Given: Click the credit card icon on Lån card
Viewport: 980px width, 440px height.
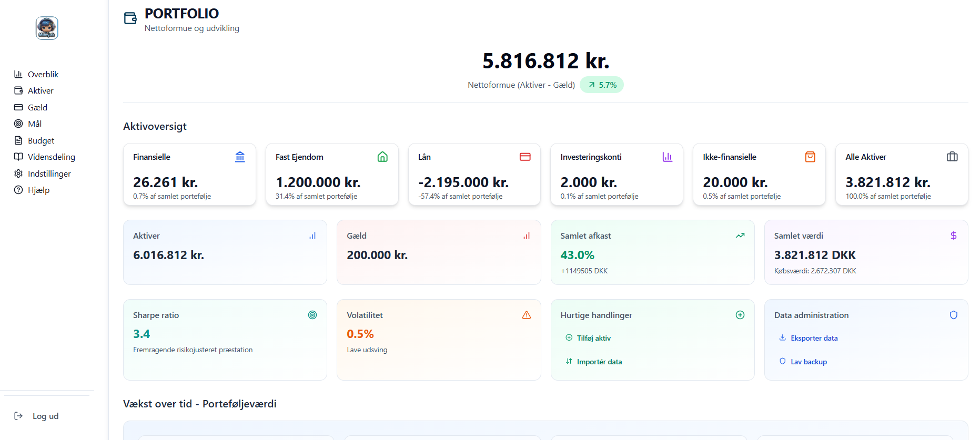Looking at the screenshot, I should click(x=525, y=157).
